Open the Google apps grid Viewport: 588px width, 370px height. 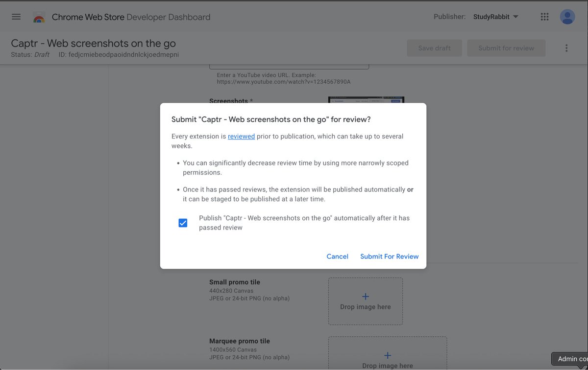tap(544, 17)
